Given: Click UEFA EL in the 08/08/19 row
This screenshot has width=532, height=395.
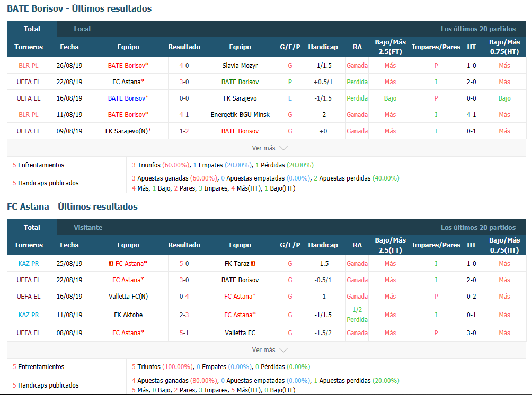Looking at the screenshot, I should pos(29,333).
